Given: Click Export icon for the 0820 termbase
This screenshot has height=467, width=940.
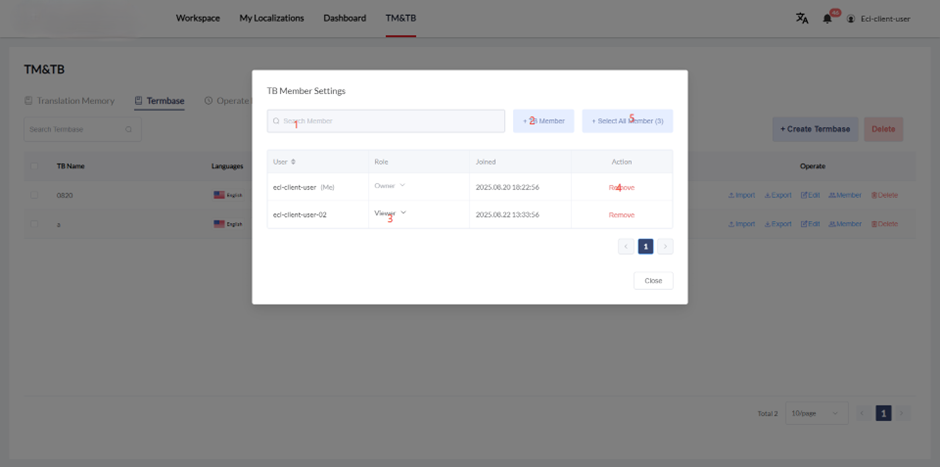Looking at the screenshot, I should (x=768, y=195).
